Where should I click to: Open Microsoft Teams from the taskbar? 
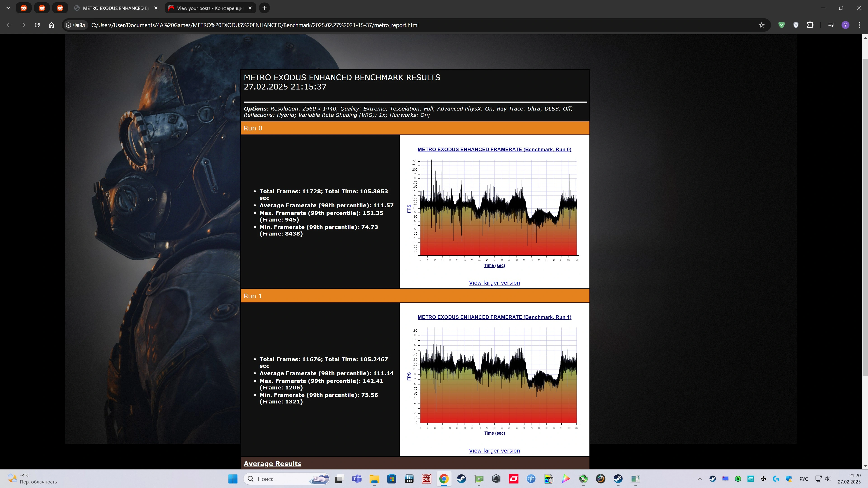pyautogui.click(x=357, y=479)
